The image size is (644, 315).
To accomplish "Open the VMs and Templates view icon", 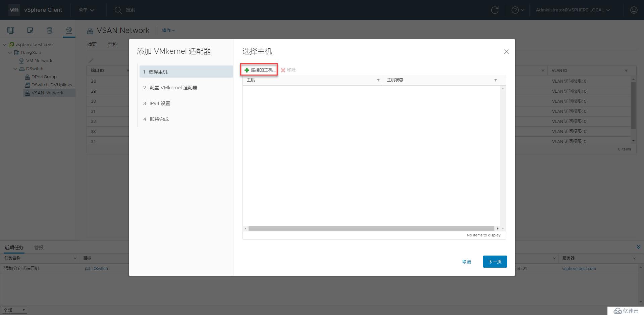I will coord(30,31).
